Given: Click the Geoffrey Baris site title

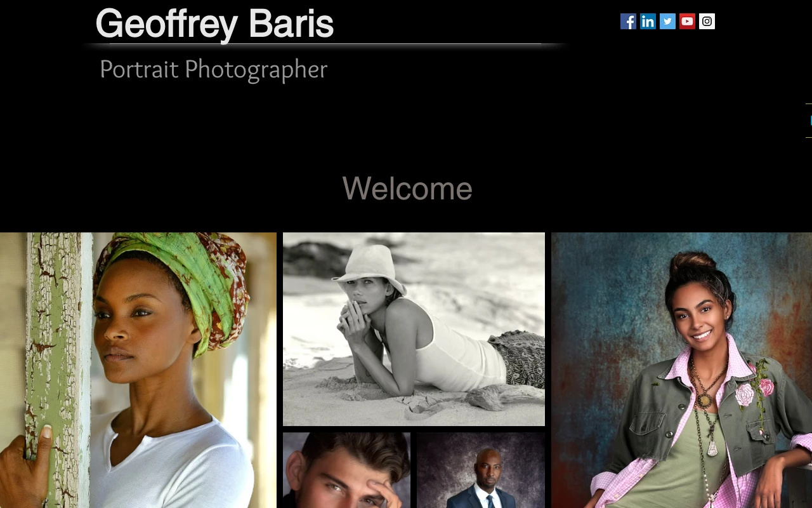Looking at the screenshot, I should pyautogui.click(x=214, y=23).
